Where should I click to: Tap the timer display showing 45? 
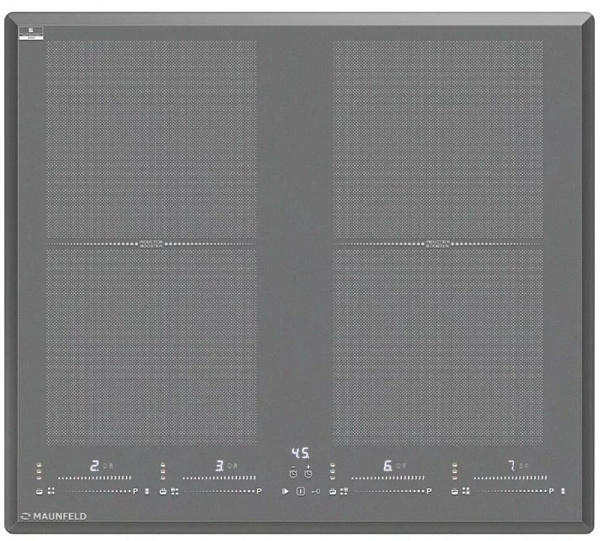pos(300,452)
